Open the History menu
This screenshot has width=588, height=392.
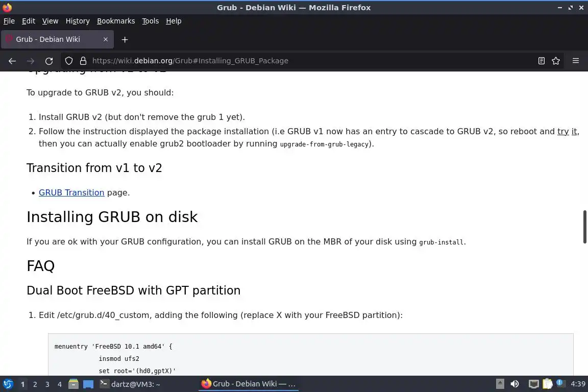click(x=78, y=21)
